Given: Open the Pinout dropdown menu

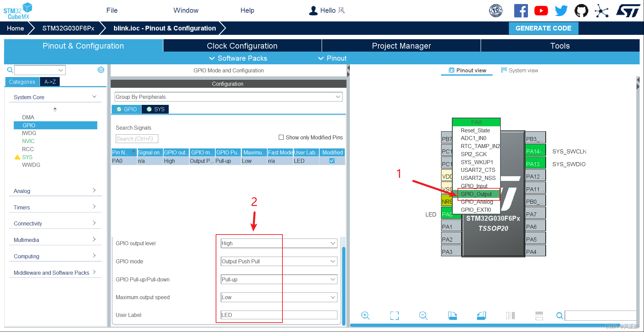Looking at the screenshot, I should tap(332, 58).
